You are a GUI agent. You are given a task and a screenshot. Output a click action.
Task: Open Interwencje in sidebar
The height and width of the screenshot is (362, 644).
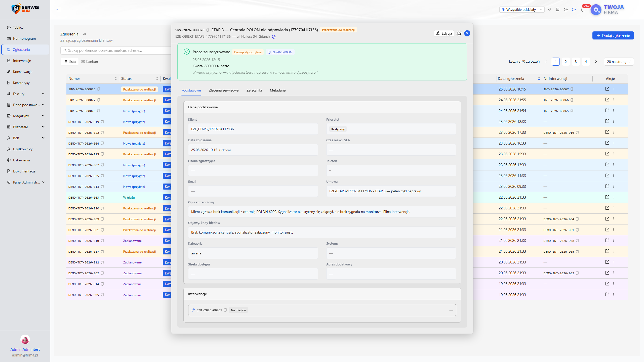25,61
